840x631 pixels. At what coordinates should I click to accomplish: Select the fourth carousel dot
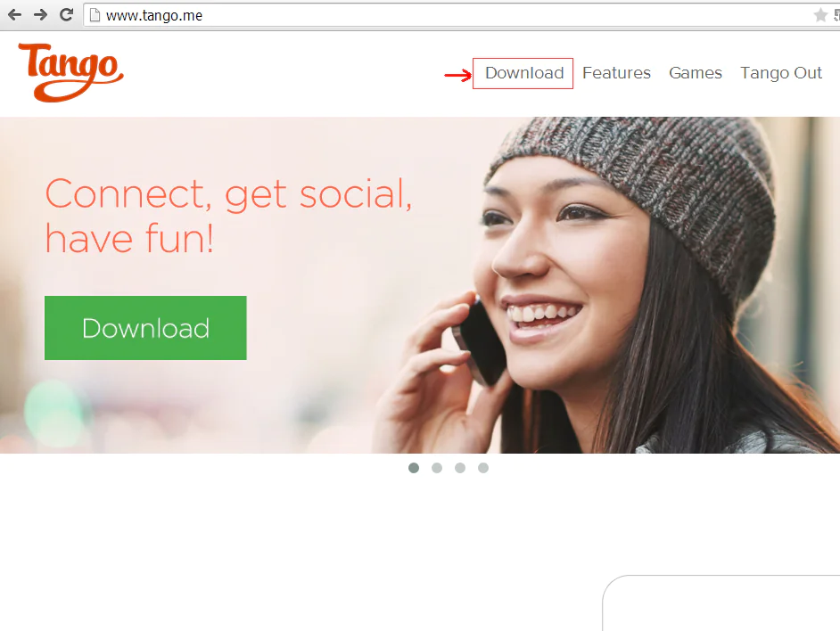click(x=483, y=468)
